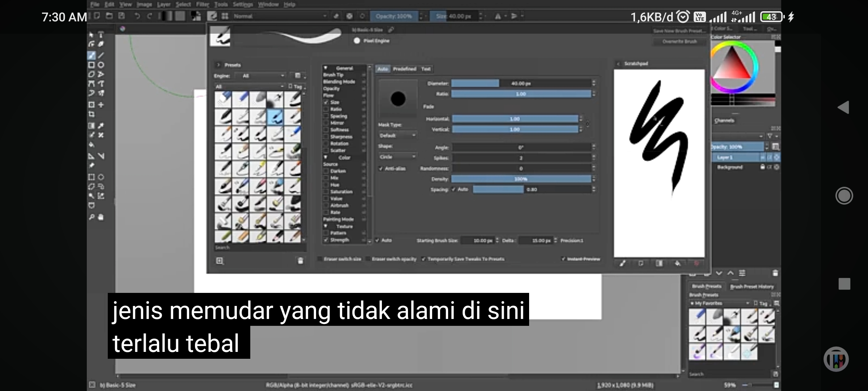
Task: Select the Ellipse tool in toolbox
Action: (101, 65)
